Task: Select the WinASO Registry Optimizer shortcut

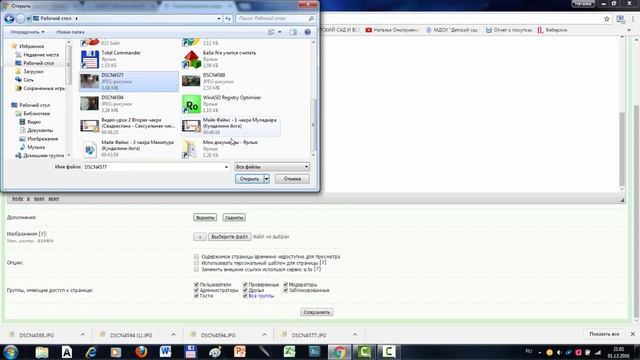Action: click(231, 104)
